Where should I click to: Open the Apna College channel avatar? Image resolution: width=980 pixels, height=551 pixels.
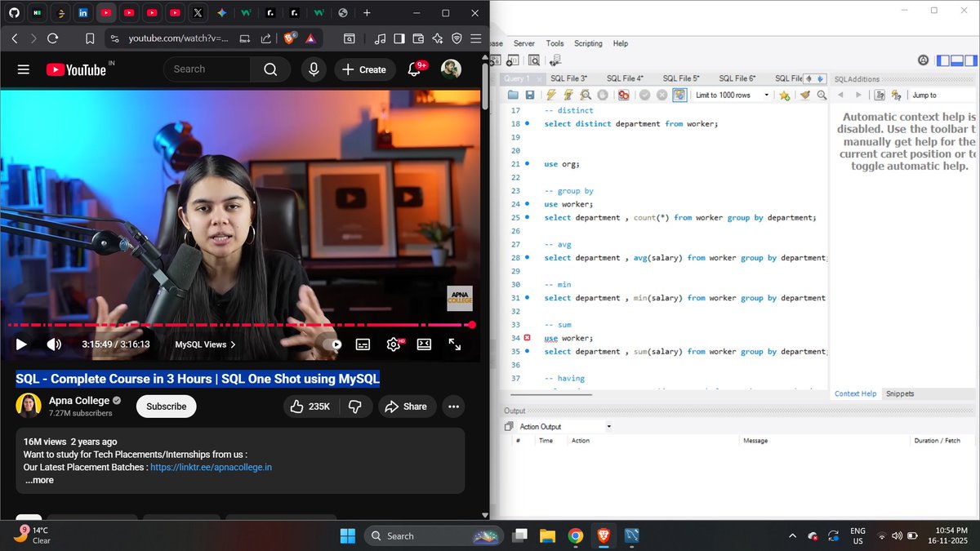click(x=29, y=406)
